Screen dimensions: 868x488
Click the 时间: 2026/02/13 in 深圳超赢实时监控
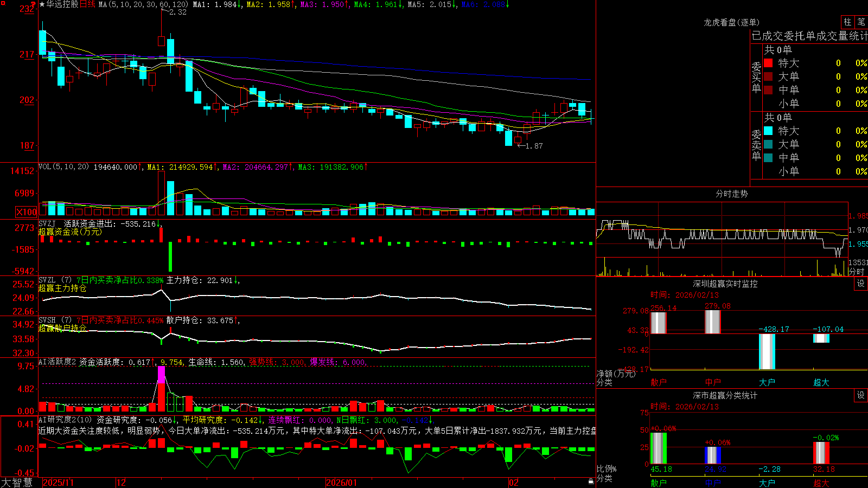coord(684,295)
